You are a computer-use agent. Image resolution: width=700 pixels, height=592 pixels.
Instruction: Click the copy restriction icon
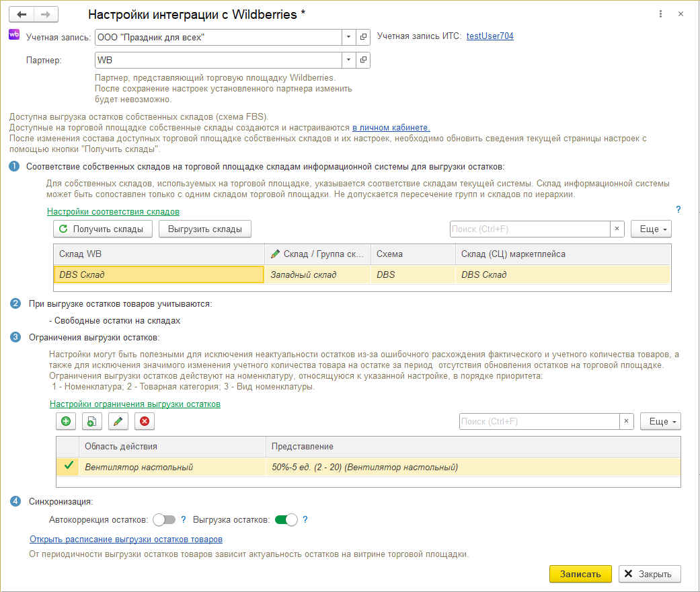91,421
